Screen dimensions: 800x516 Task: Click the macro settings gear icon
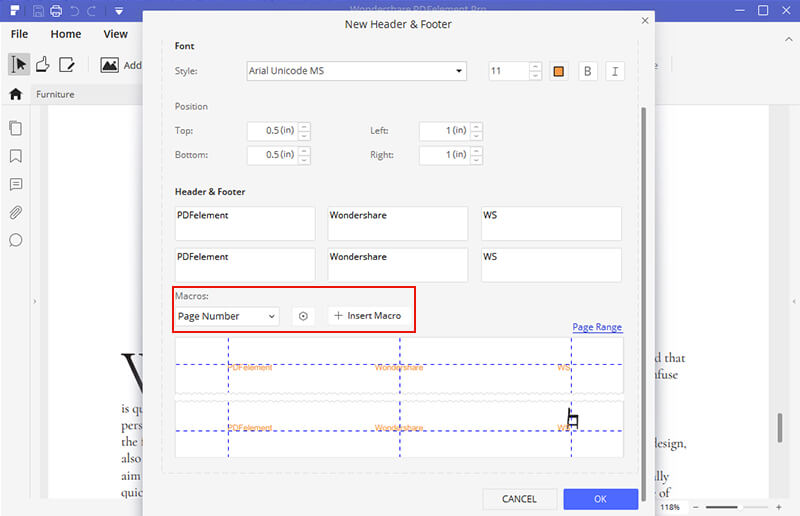click(x=303, y=316)
